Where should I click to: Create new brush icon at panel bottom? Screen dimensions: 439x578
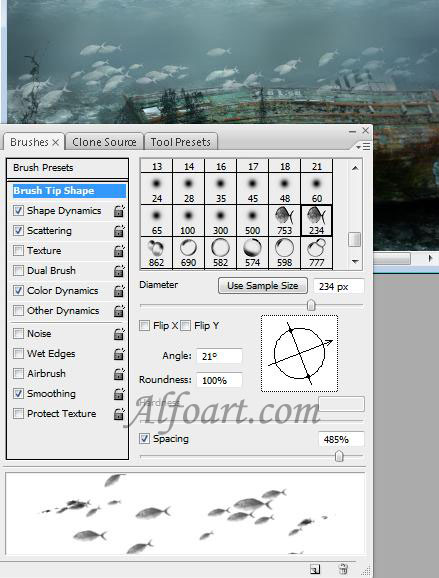point(315,569)
